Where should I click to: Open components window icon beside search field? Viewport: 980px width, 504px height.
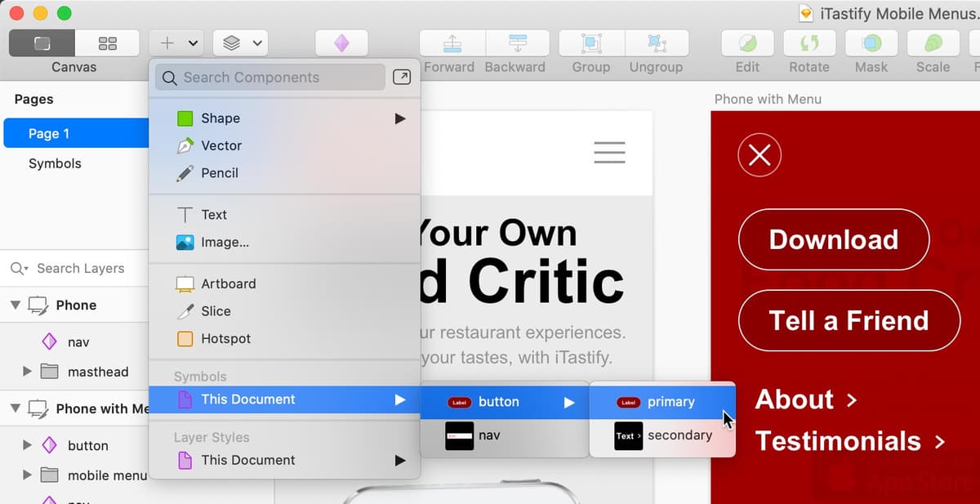point(402,77)
